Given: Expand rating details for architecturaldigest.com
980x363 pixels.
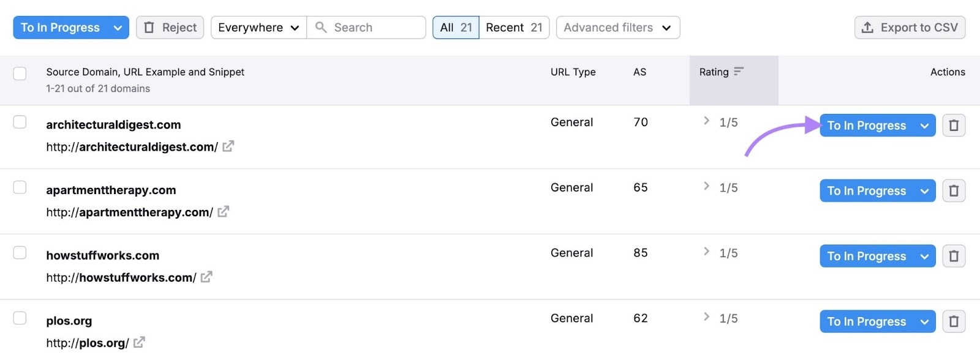Looking at the screenshot, I should click(706, 121).
